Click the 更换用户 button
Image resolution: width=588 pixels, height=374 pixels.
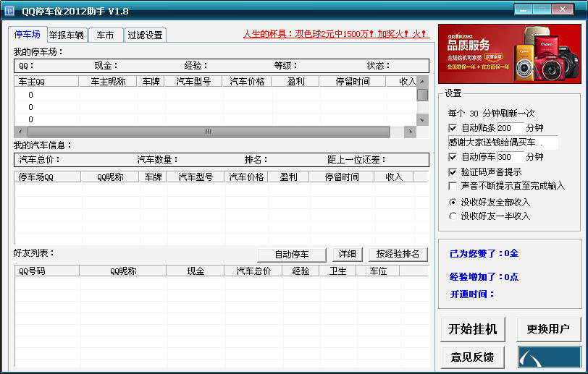click(548, 329)
